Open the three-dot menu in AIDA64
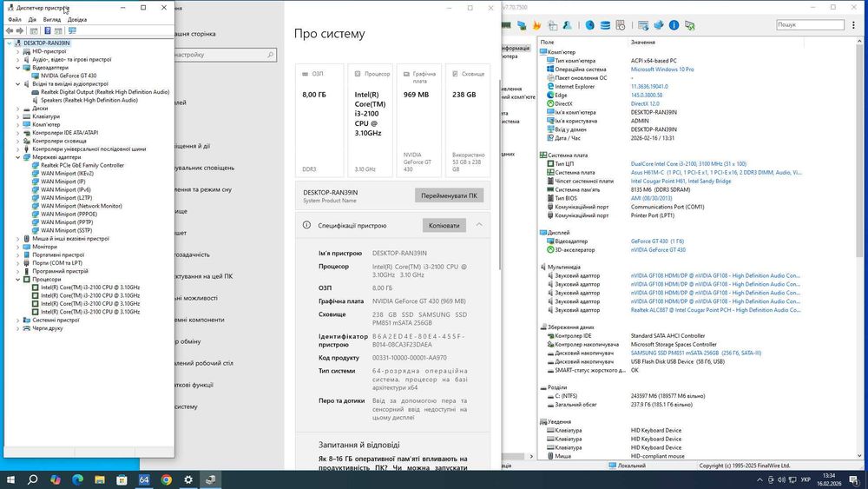 853,25
